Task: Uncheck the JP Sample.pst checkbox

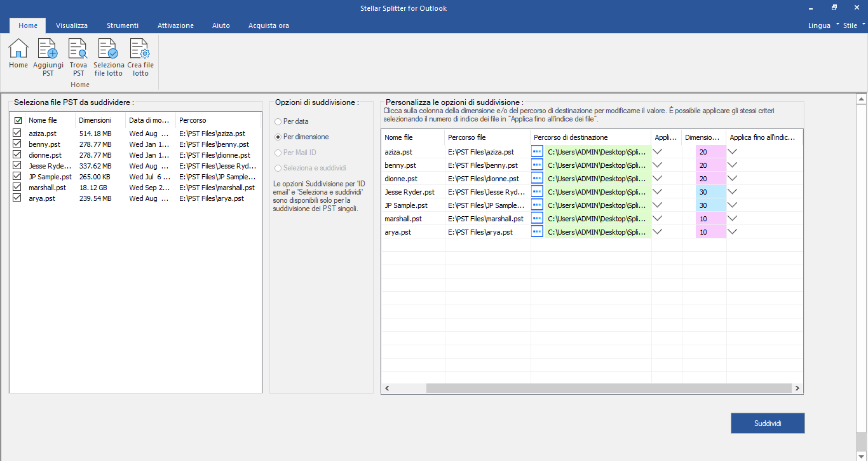Action: (x=17, y=177)
